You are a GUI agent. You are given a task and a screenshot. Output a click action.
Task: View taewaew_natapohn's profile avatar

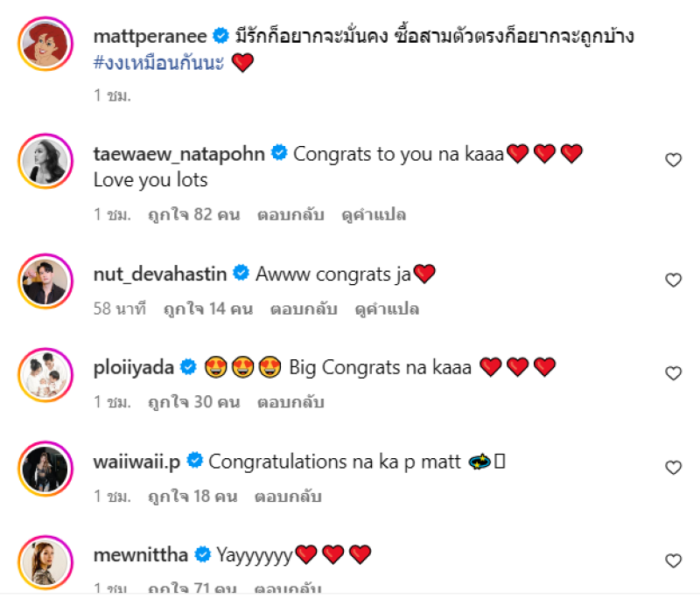point(45,161)
